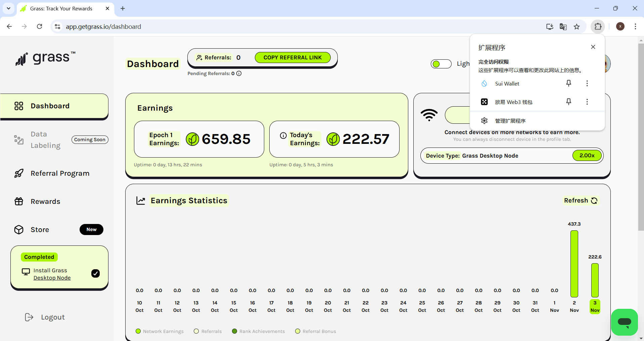Click the Grass logo in the sidebar

pos(46,58)
